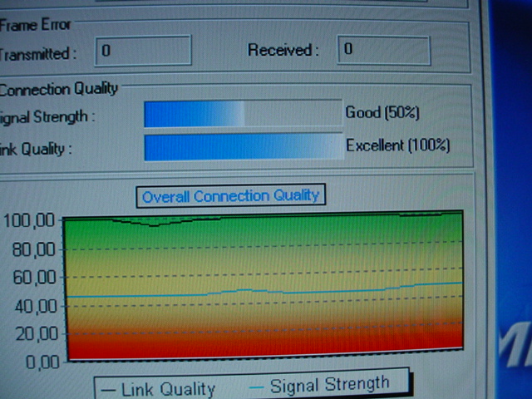
Task: Click the 'Good (50%)' signal text
Action: pos(382,112)
